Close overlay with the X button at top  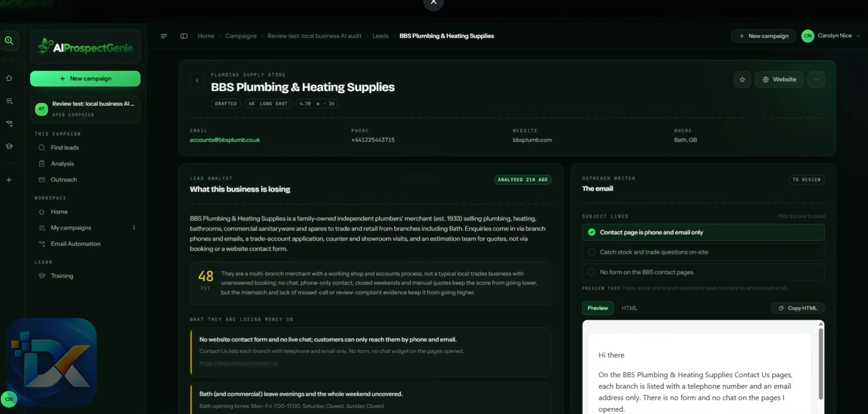click(x=433, y=3)
